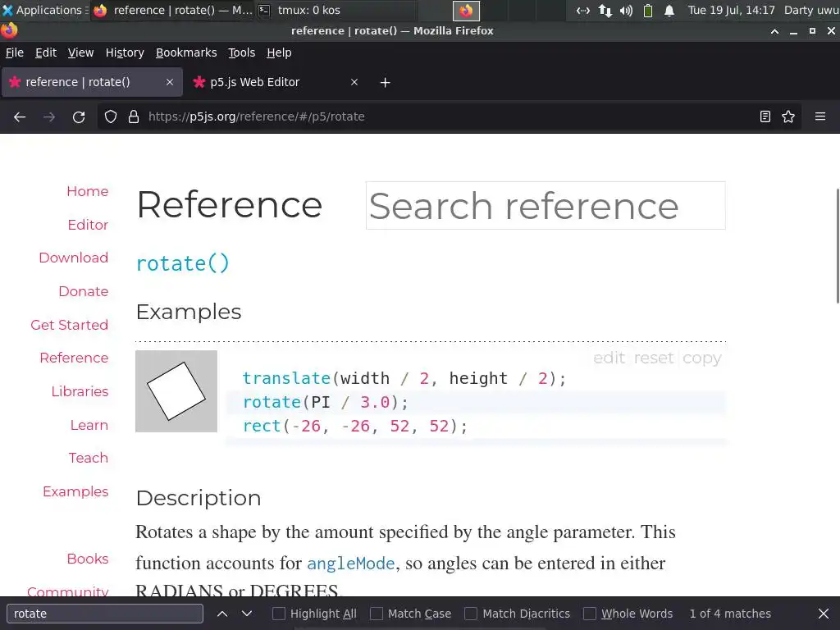This screenshot has height=630, width=840.
Task: Click the page vertical scrollbar
Action: pos(838,246)
